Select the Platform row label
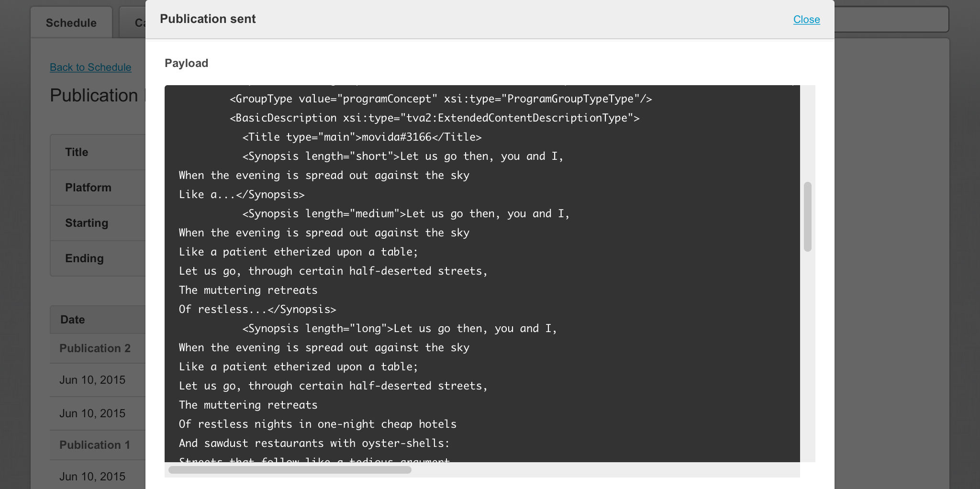 click(88, 188)
